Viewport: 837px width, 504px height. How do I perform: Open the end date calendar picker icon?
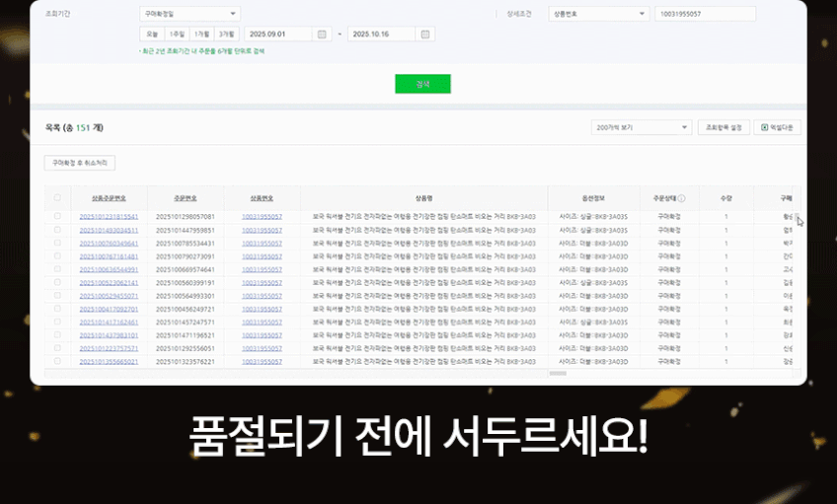click(424, 35)
